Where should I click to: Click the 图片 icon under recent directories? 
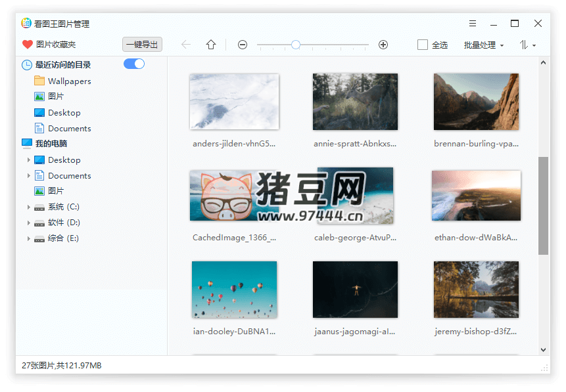(x=39, y=97)
